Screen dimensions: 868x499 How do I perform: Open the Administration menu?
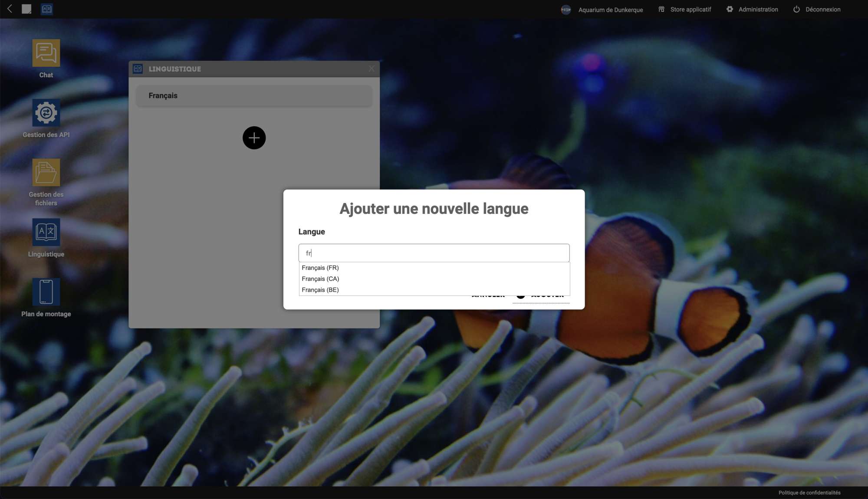[x=752, y=10]
